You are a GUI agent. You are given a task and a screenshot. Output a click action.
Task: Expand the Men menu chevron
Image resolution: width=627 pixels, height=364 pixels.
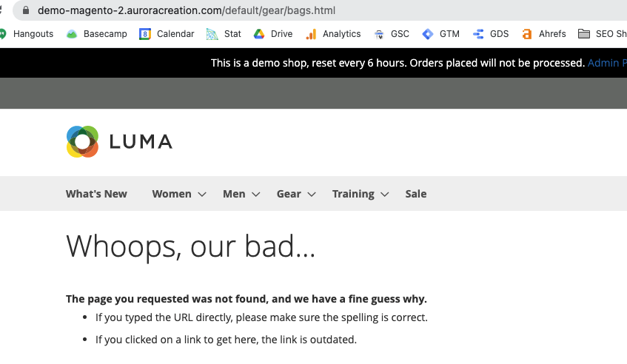(x=255, y=195)
